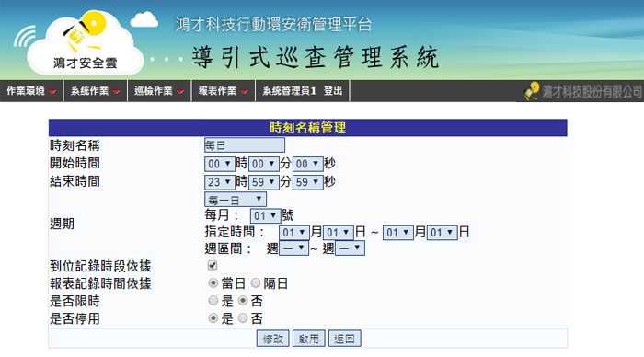Open the start time hour dropdown
Screen dimensions: 644x357
tap(220, 164)
